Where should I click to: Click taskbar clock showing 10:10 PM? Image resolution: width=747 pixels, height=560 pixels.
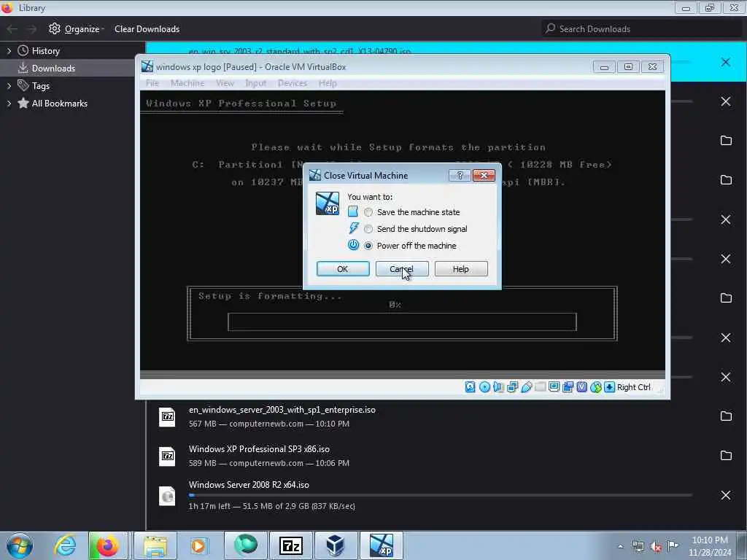click(x=709, y=545)
